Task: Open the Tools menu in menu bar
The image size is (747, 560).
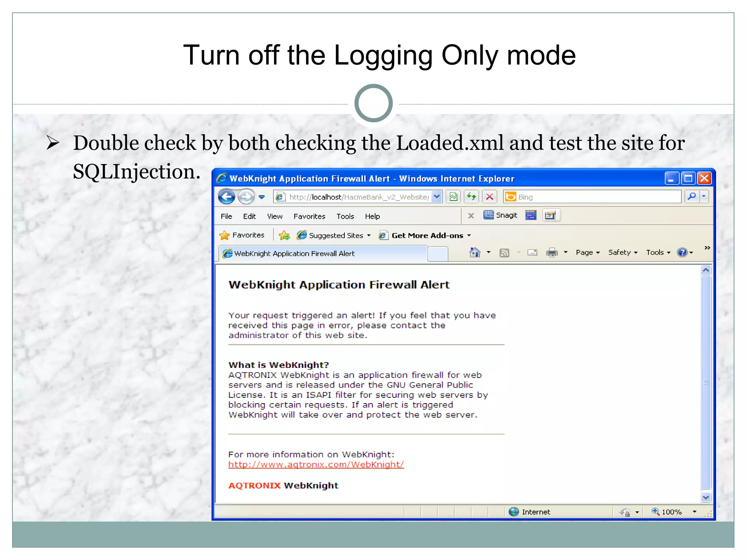Action: [345, 216]
